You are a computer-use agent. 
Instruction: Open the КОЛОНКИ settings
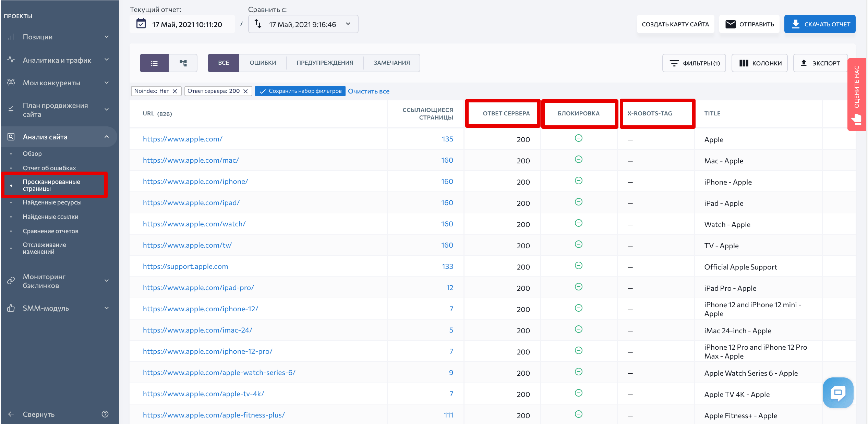[760, 63]
